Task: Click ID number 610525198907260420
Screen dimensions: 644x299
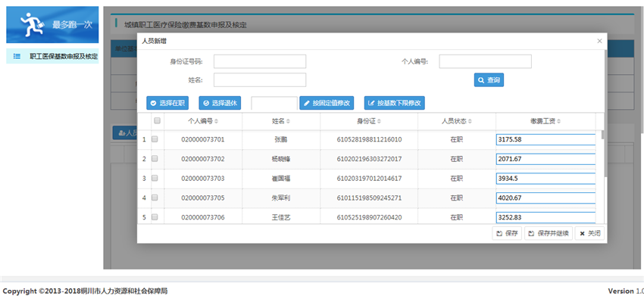Action: 369,217
